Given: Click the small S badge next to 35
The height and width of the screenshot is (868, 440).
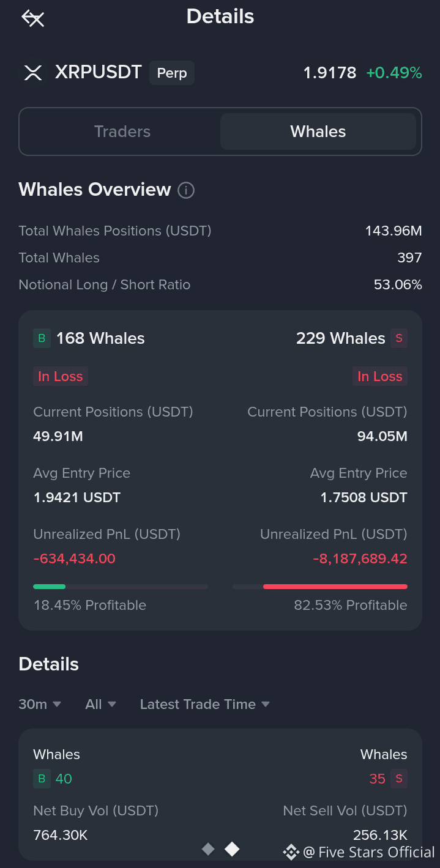Looking at the screenshot, I should 399,779.
